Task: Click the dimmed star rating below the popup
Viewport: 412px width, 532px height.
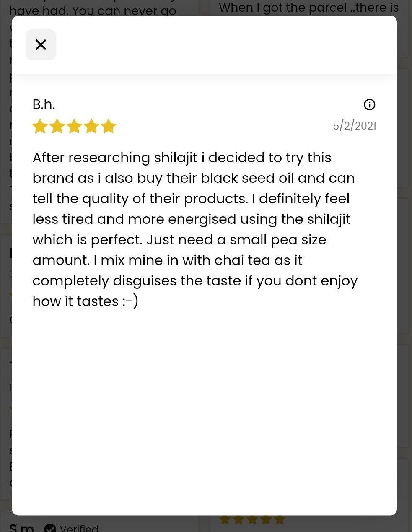Action: click(252, 520)
